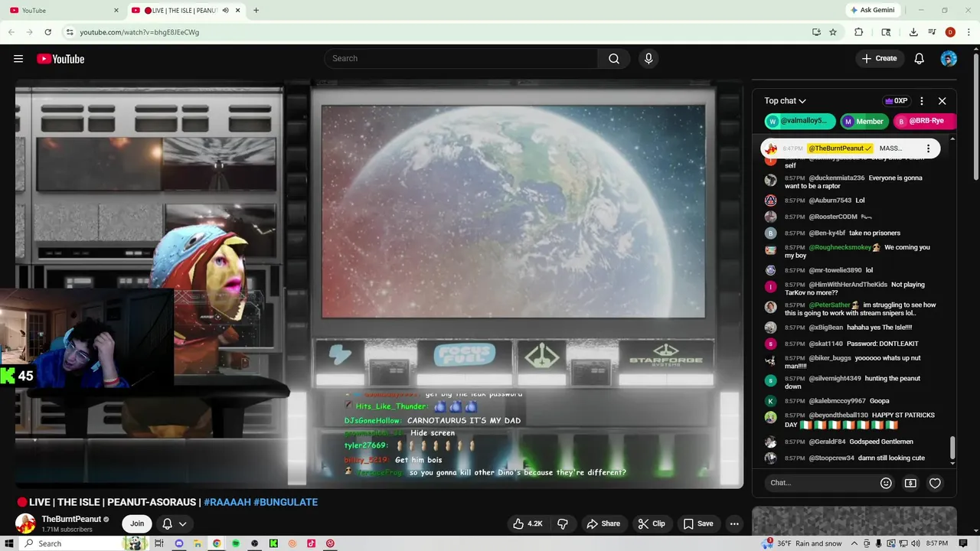Image resolution: width=980 pixels, height=551 pixels.
Task: Bookmark this page with the star
Action: pos(833,32)
